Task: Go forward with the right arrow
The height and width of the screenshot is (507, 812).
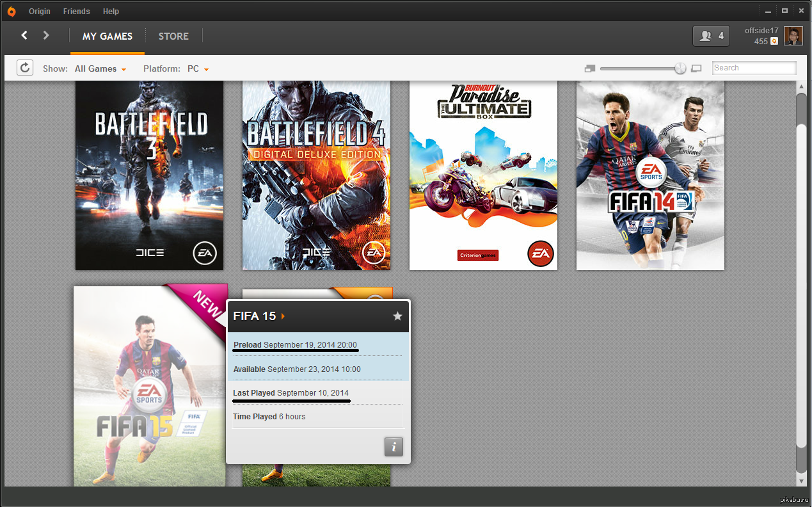Action: [x=46, y=35]
